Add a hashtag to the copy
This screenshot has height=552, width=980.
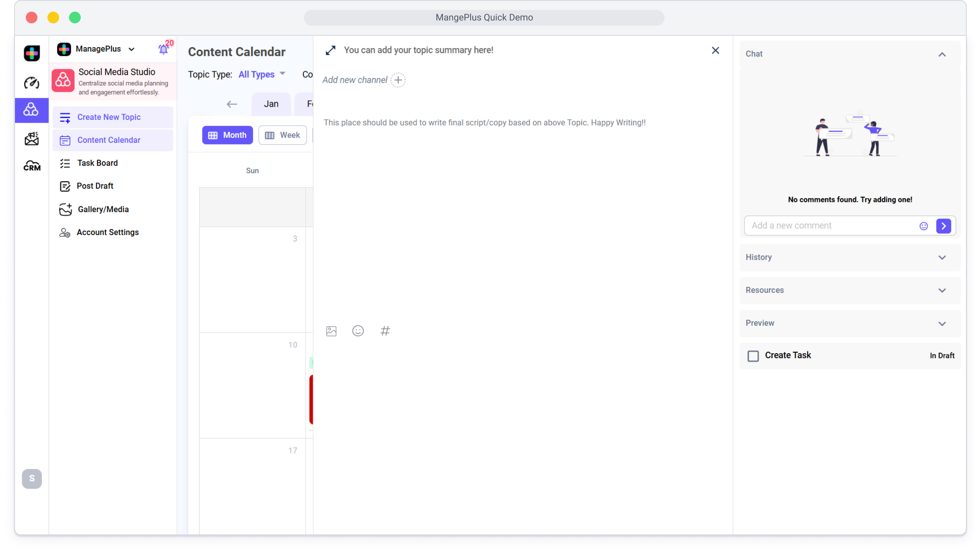385,331
